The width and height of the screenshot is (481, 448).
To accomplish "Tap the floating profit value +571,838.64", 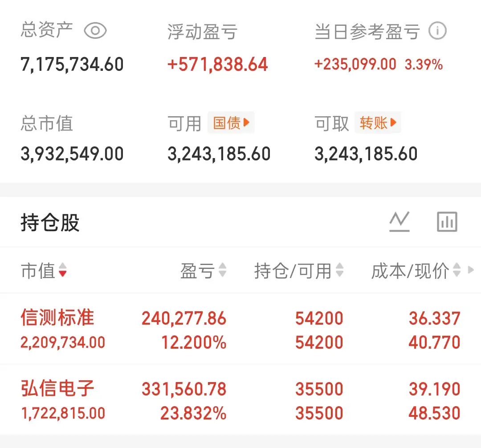I will click(217, 65).
